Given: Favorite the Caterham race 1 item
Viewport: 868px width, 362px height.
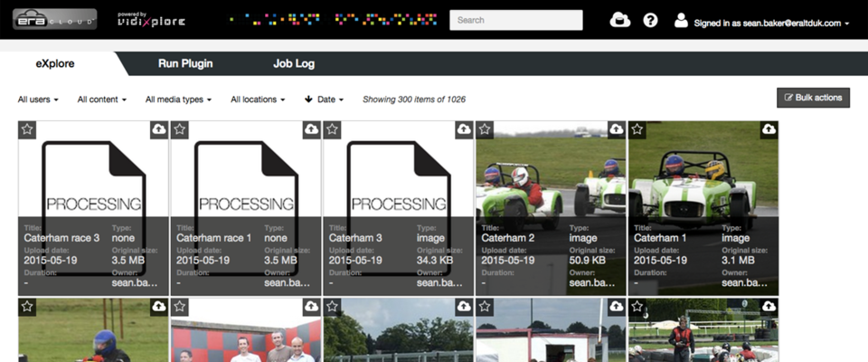Looking at the screenshot, I should coord(179,129).
